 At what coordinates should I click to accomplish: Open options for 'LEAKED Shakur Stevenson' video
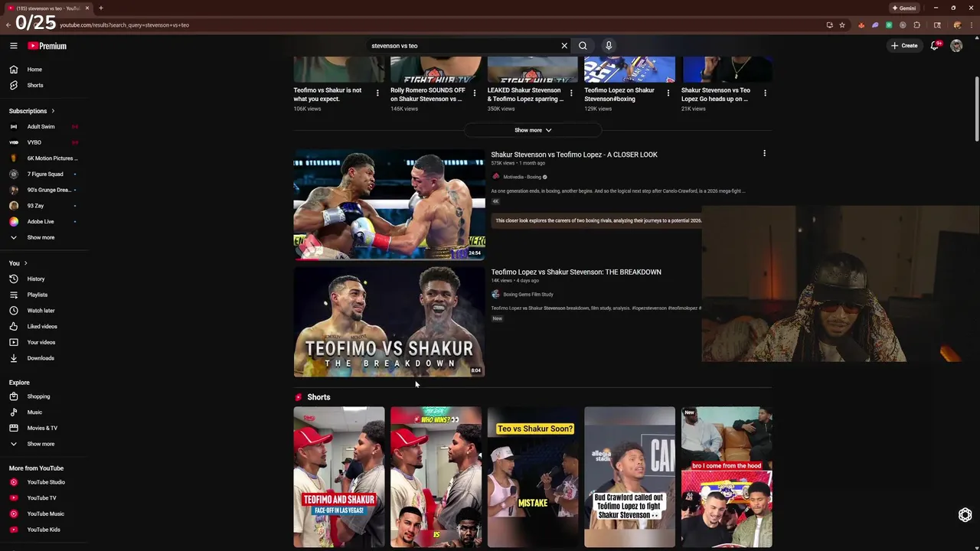(x=571, y=93)
